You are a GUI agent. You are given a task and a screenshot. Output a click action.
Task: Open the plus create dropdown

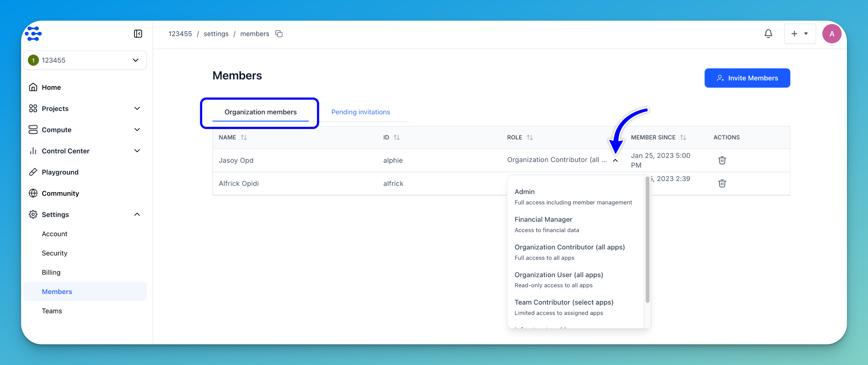(x=800, y=34)
